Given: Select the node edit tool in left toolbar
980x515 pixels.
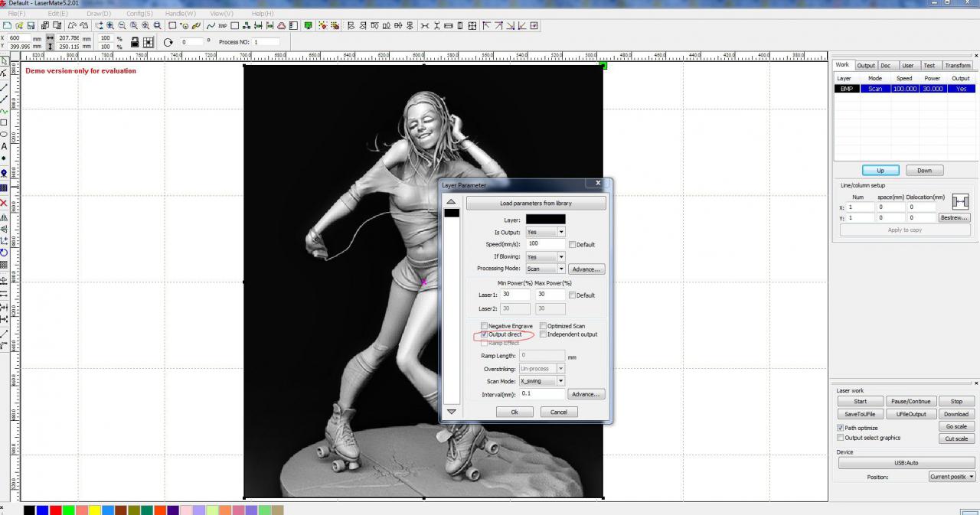Looking at the screenshot, I should pos(4,73).
